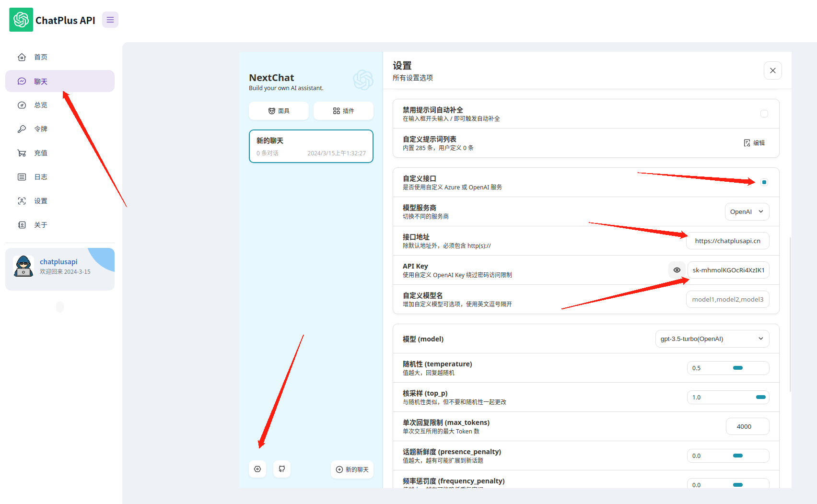Click the compass icon beside 总览
This screenshot has width=817, height=504.
pos(22,105)
